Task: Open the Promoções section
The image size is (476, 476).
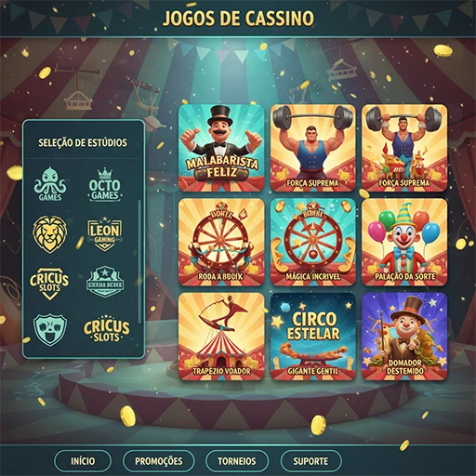Action: coord(159,461)
